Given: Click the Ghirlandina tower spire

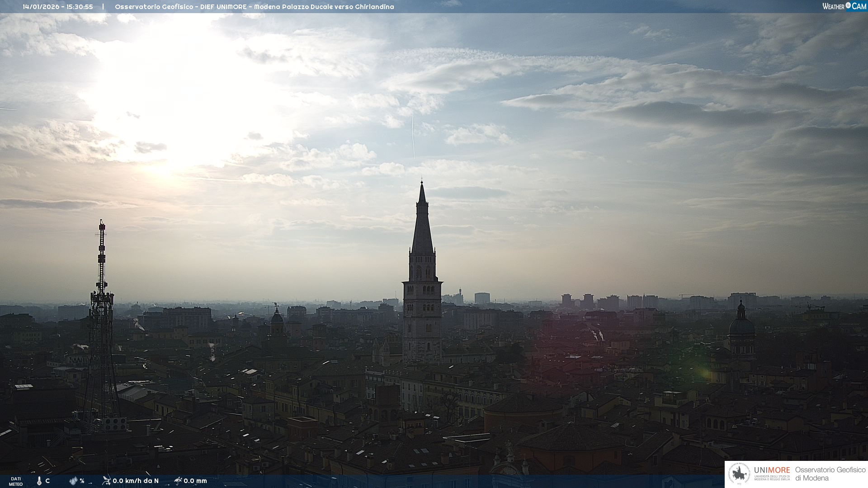Looking at the screenshot, I should [422, 226].
